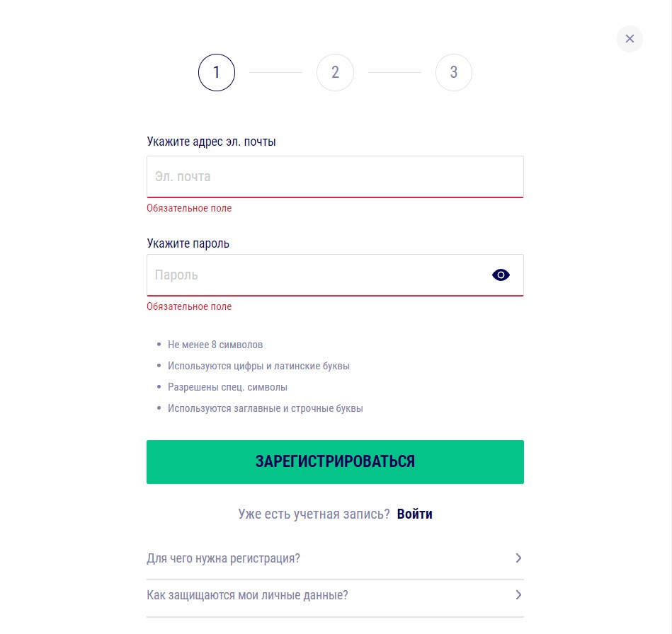Screen dimensions: 672x634
Task: Click 'Уже есть учетная запись?' text
Action: point(314,514)
